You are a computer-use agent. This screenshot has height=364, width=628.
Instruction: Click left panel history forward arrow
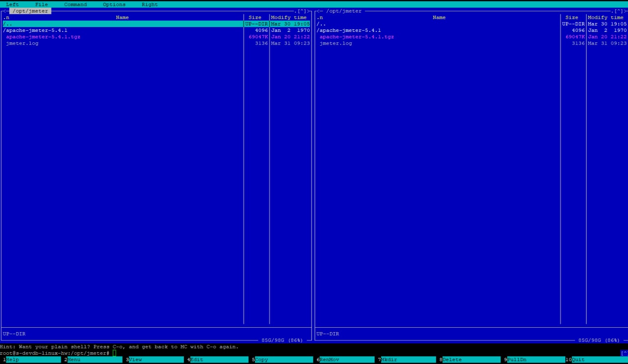pyautogui.click(x=309, y=11)
